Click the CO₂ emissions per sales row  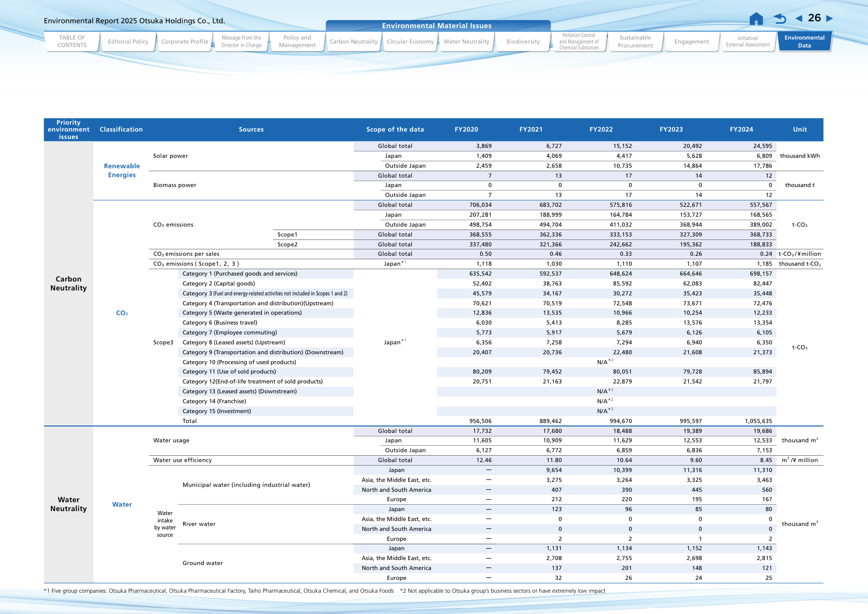pyautogui.click(x=186, y=254)
